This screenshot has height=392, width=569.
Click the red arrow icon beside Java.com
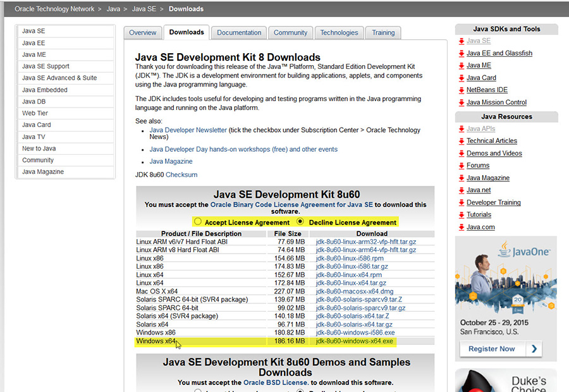(462, 227)
